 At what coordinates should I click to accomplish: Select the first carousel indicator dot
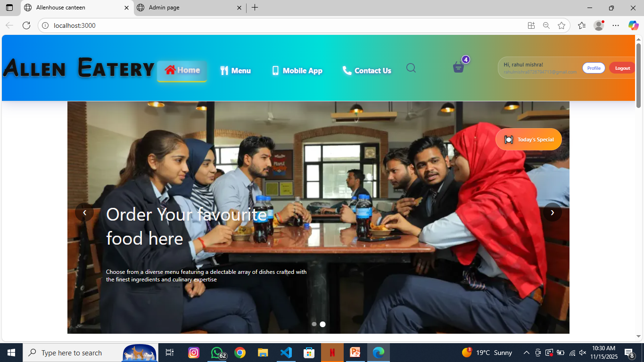click(314, 324)
